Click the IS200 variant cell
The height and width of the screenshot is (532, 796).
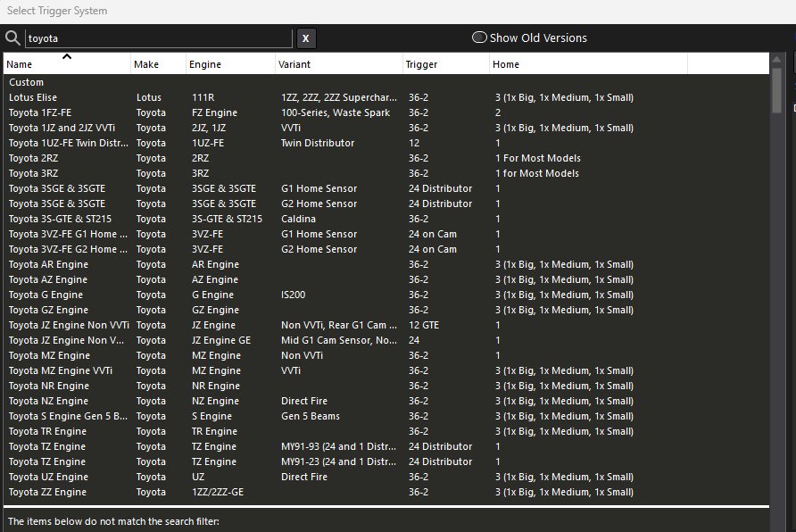(x=293, y=295)
